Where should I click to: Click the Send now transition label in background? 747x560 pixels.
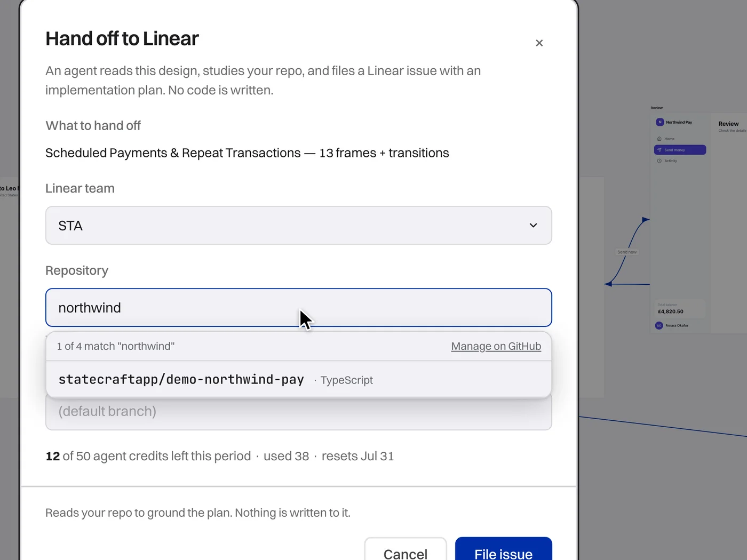click(x=627, y=252)
